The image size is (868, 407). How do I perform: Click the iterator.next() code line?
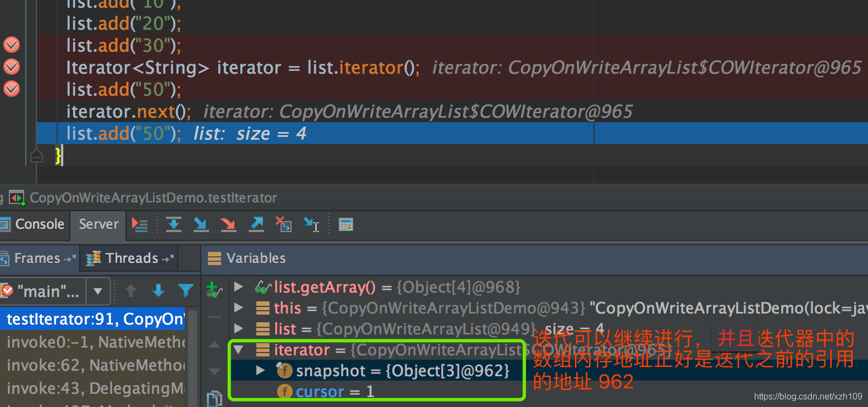[129, 111]
